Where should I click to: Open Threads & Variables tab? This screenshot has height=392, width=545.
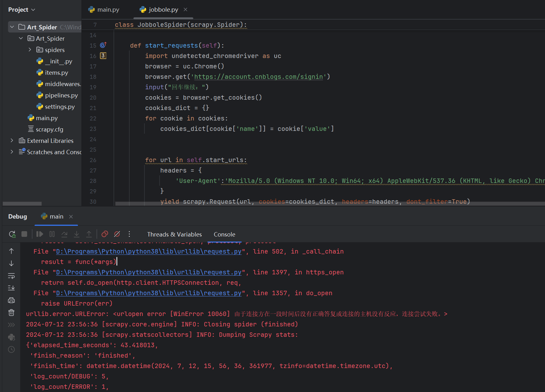[174, 234]
